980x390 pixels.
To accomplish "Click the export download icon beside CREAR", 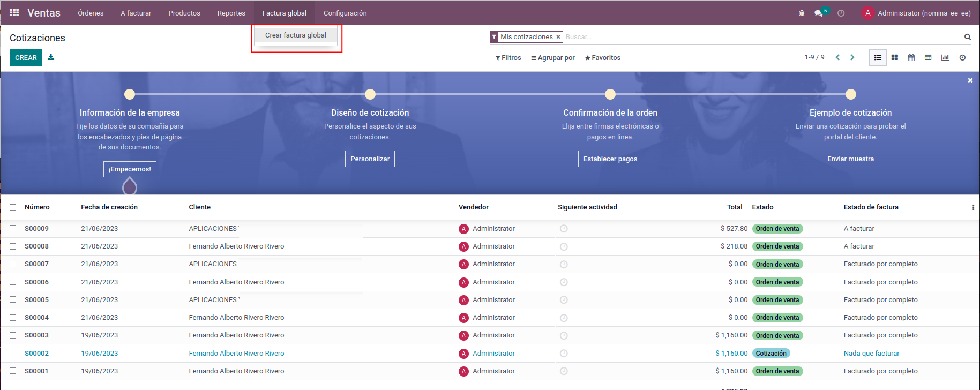I will (51, 57).
